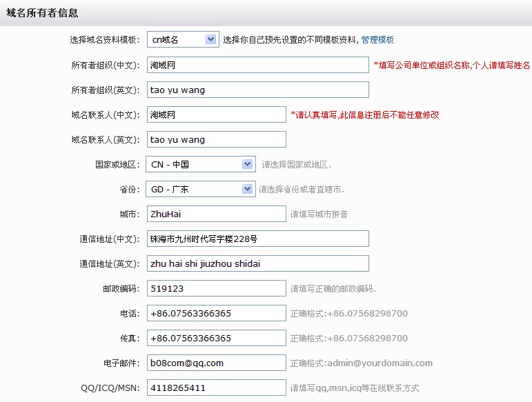Image resolution: width=532 pixels, height=402 pixels.
Task: Click the 选择域名资料模板 label
Action: pos(105,40)
